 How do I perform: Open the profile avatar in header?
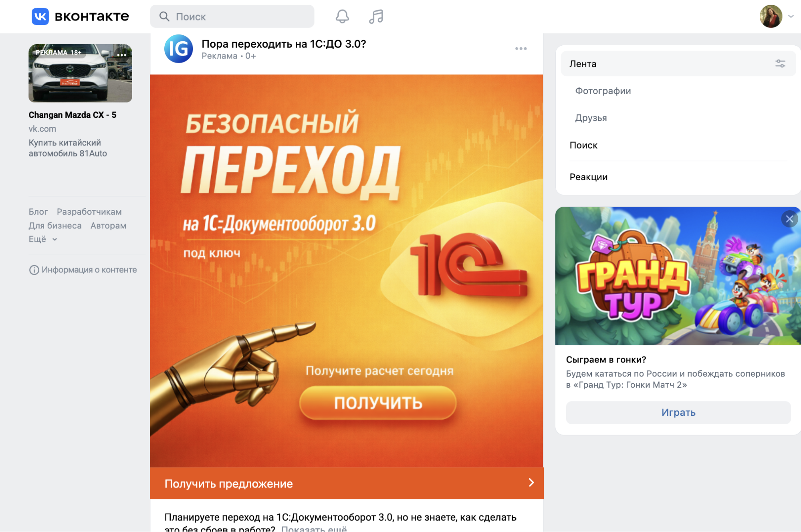tap(771, 16)
